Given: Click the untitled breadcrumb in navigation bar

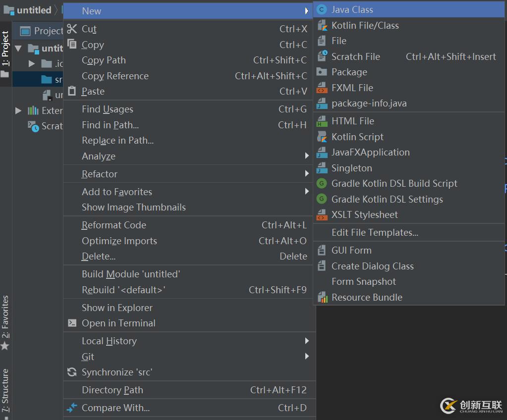Looking at the screenshot, I should [x=28, y=10].
